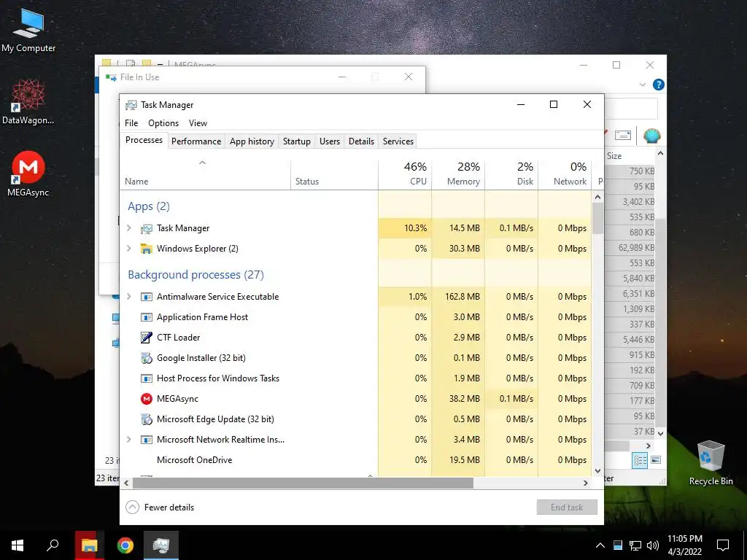The height and width of the screenshot is (560, 747).
Task: Switch to the Users tab
Action: [x=330, y=141]
